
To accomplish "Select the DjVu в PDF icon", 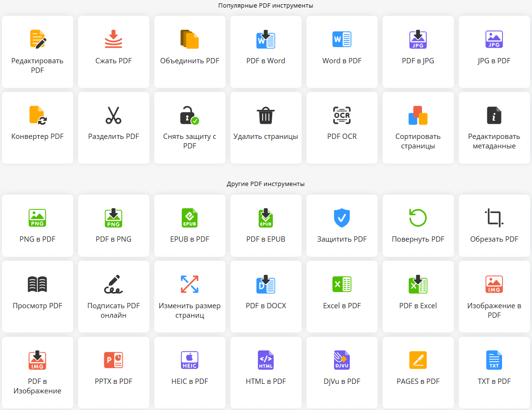I will click(x=342, y=360).
